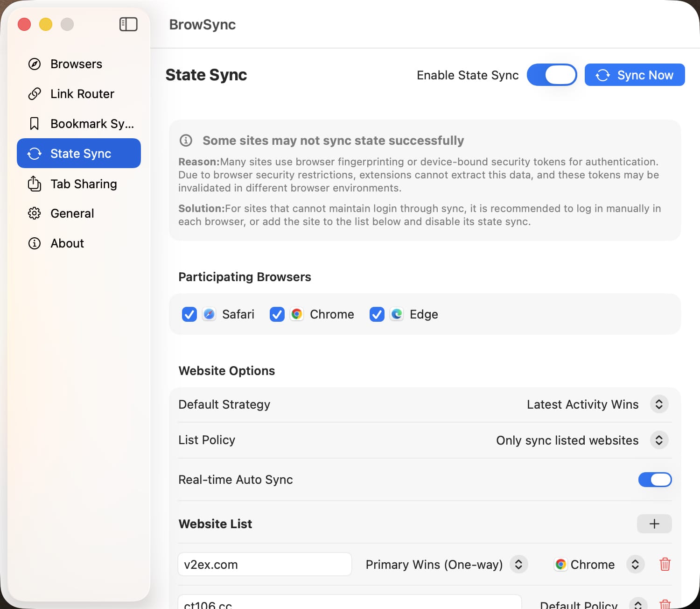The width and height of the screenshot is (700, 609).
Task: Click the chain-link icon for Link Router
Action: click(x=35, y=94)
